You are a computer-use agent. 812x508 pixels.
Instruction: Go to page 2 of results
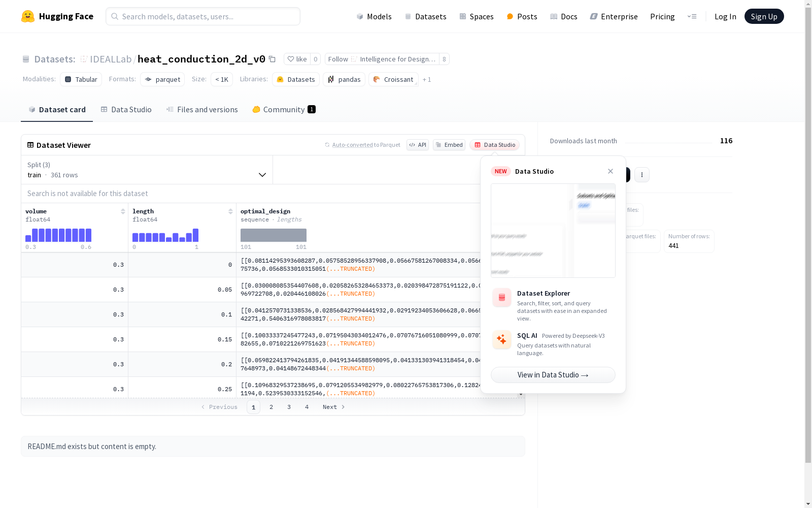tap(272, 407)
